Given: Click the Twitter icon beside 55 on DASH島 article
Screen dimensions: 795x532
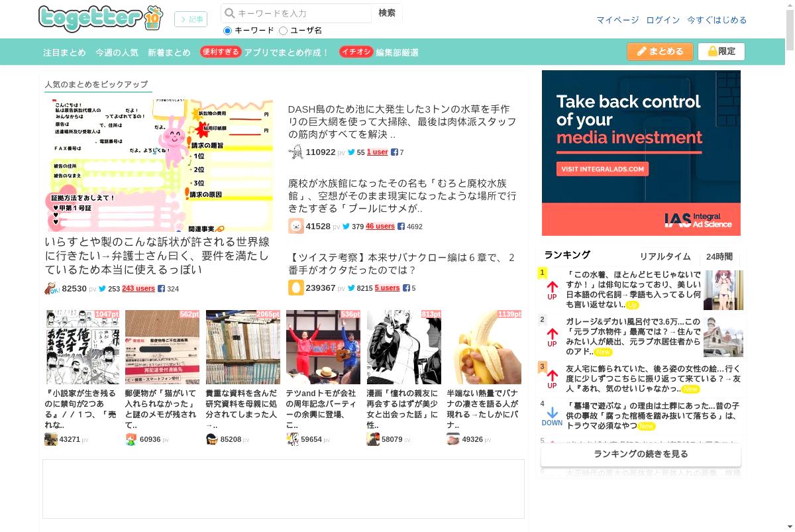Looking at the screenshot, I should pos(351,152).
